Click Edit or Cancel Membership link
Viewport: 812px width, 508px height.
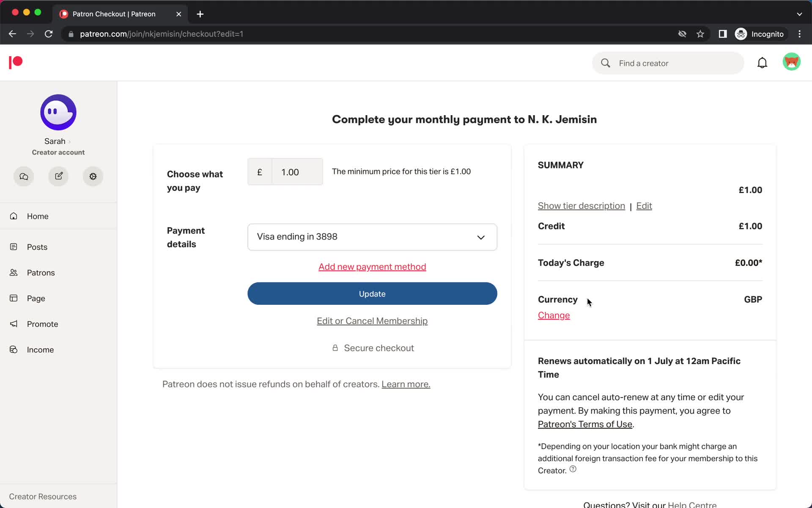click(372, 321)
